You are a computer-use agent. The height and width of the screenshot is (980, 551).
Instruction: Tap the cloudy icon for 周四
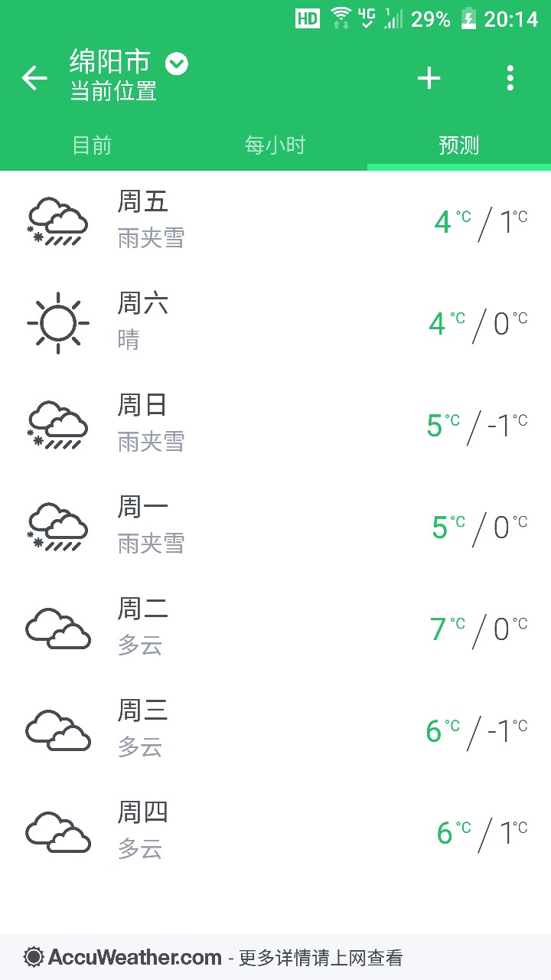tap(57, 832)
